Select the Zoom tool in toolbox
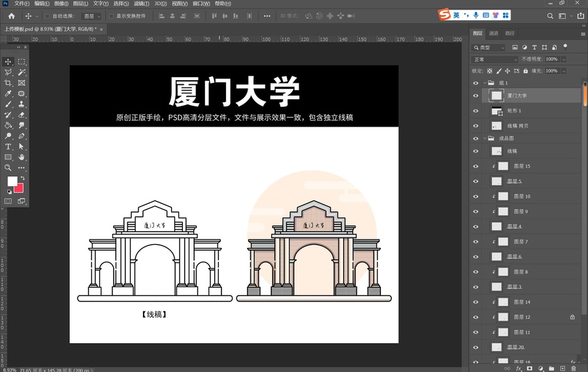The image size is (588, 372). (x=8, y=168)
